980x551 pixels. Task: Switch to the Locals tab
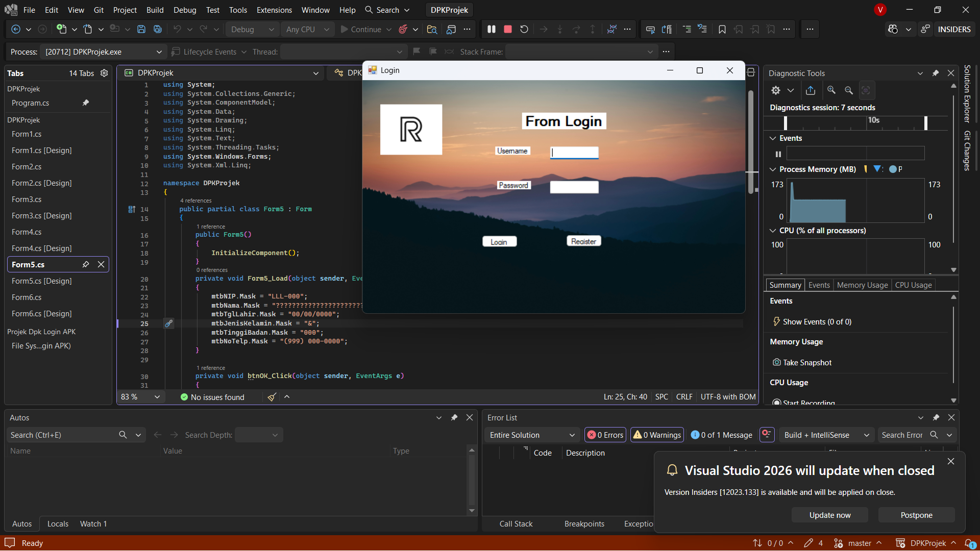(x=58, y=524)
